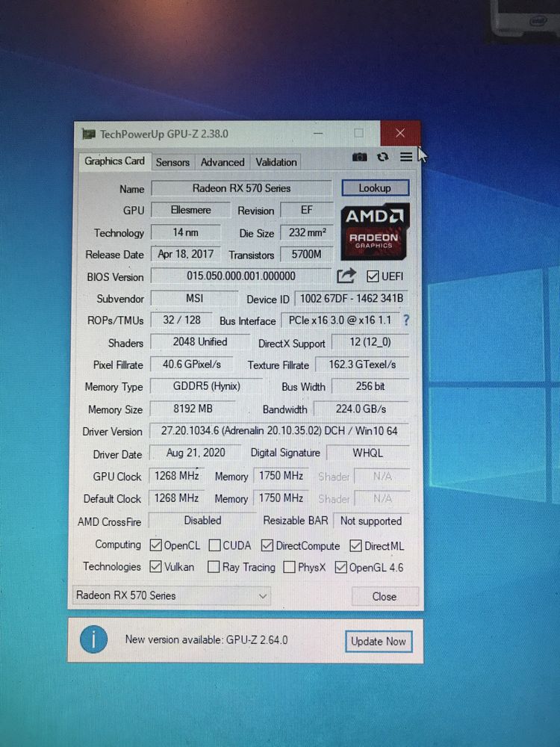Click the Close button at bottom
The image size is (560, 747).
pyautogui.click(x=385, y=596)
